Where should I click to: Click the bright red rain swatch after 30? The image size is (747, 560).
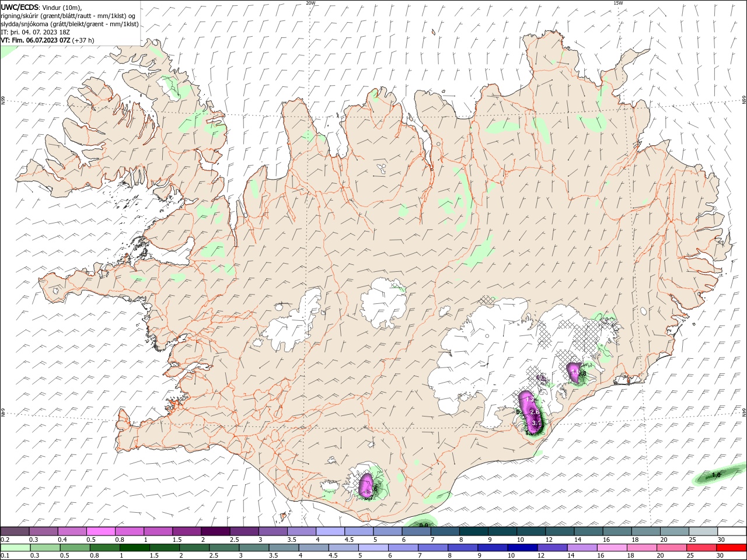(x=732, y=548)
